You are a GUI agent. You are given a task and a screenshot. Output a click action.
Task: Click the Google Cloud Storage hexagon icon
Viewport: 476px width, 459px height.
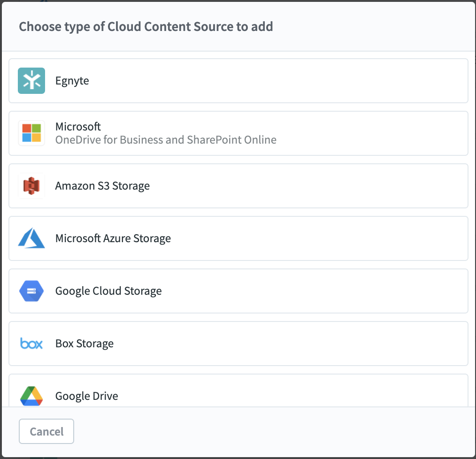click(x=31, y=291)
